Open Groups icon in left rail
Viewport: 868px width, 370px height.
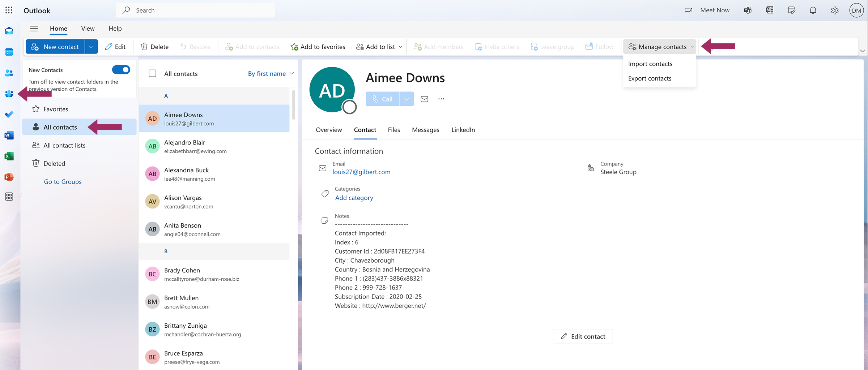(x=9, y=94)
